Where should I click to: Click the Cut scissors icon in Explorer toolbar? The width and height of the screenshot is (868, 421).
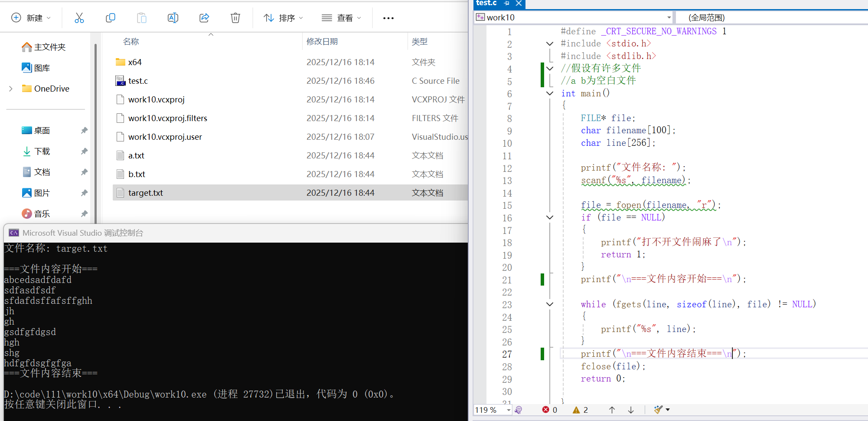[x=79, y=18]
